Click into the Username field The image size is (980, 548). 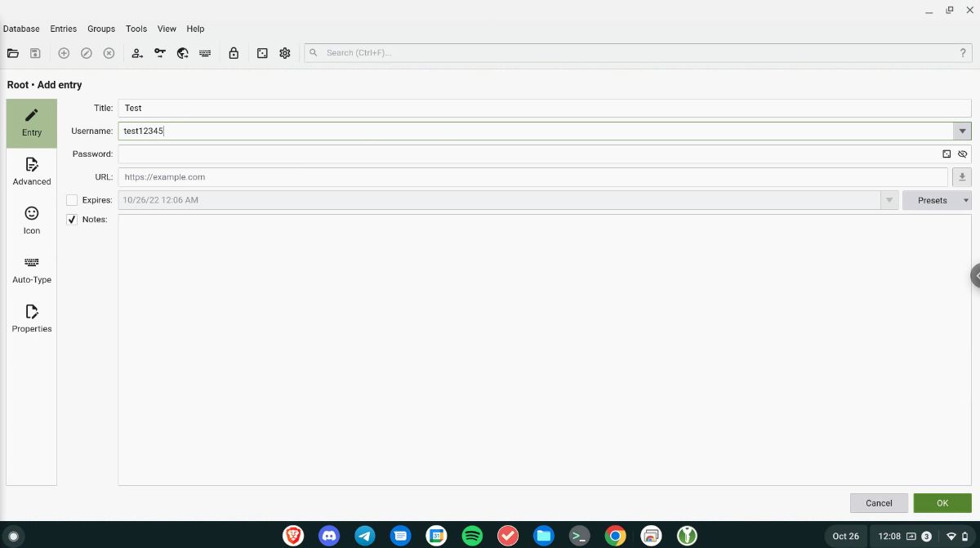pyautogui.click(x=536, y=131)
